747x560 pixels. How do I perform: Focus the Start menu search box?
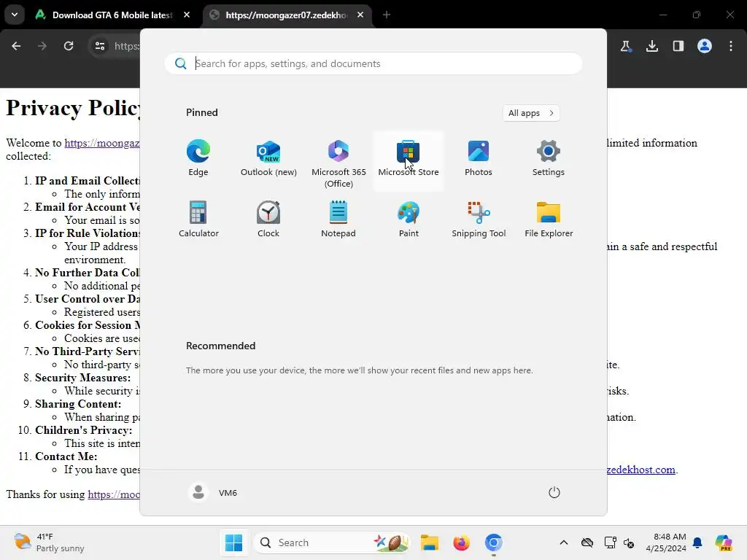pyautogui.click(x=373, y=63)
